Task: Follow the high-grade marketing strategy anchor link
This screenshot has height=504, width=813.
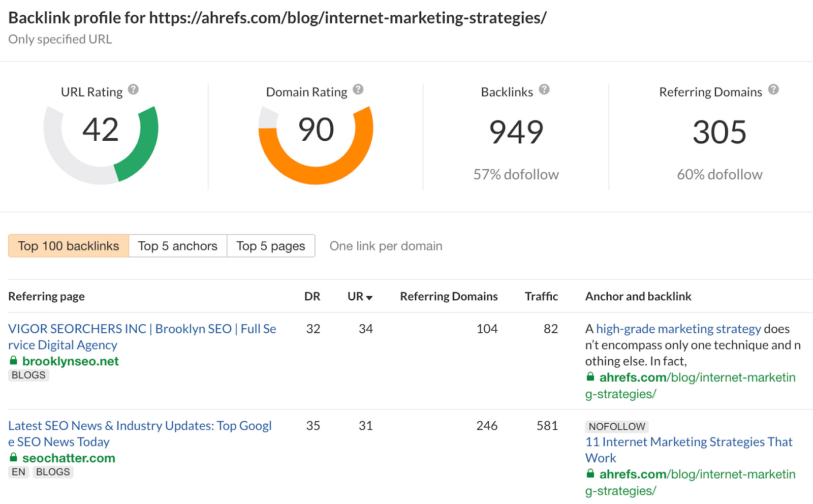Action: pyautogui.click(x=679, y=329)
